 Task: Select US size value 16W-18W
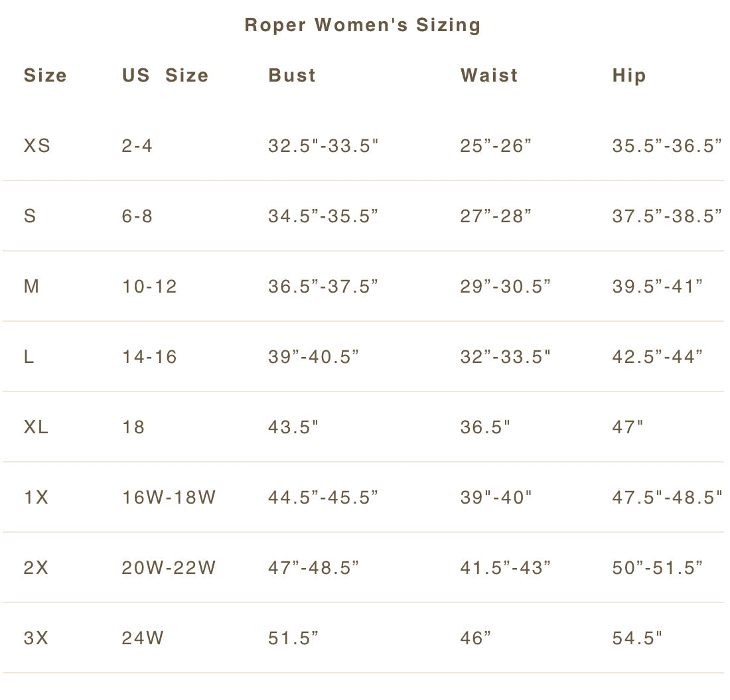click(169, 498)
